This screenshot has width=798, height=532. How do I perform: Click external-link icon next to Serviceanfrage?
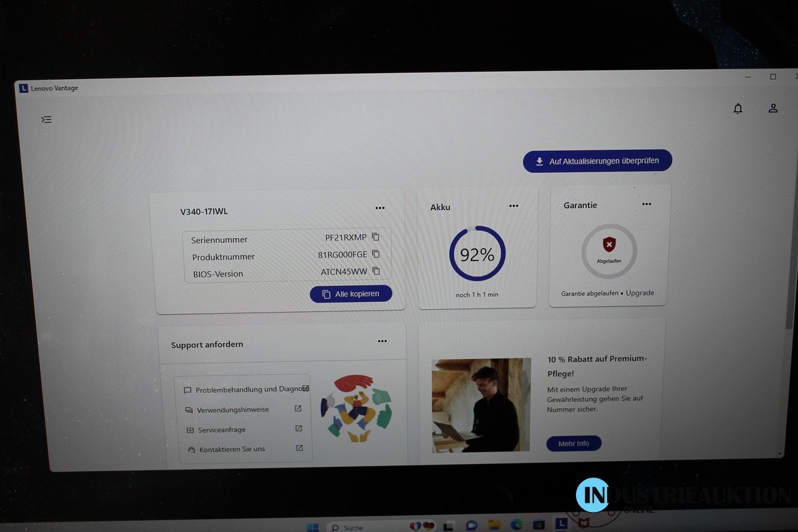(x=299, y=429)
